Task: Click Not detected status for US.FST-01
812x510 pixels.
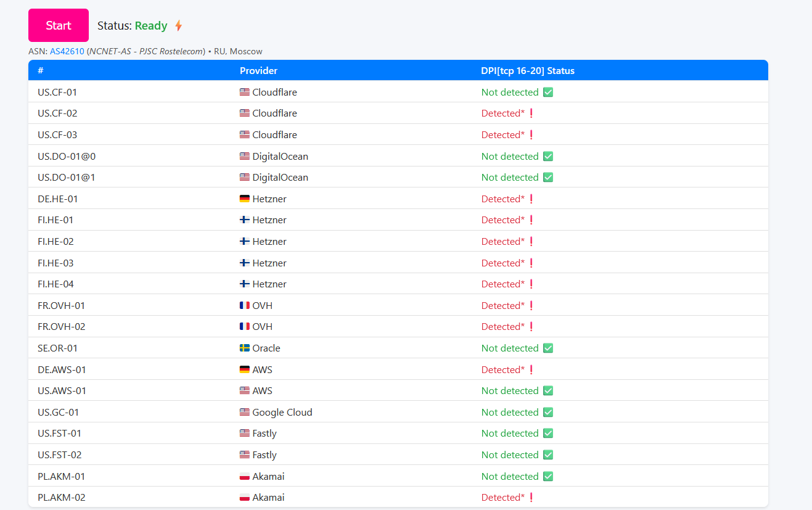Action: click(x=510, y=434)
